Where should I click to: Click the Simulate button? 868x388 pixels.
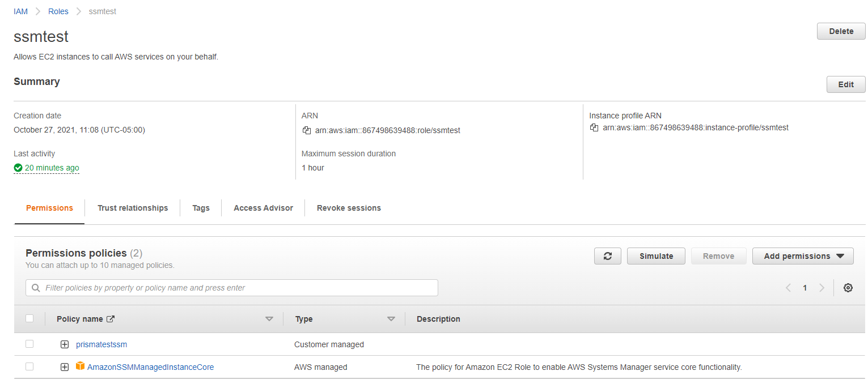pos(656,256)
